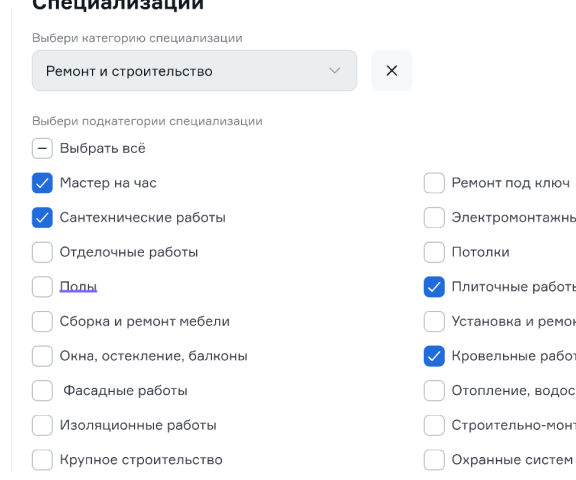Open the Ремонт и строительство dropdown chevron
Viewport: 576px width, 480px height.
[x=334, y=71]
